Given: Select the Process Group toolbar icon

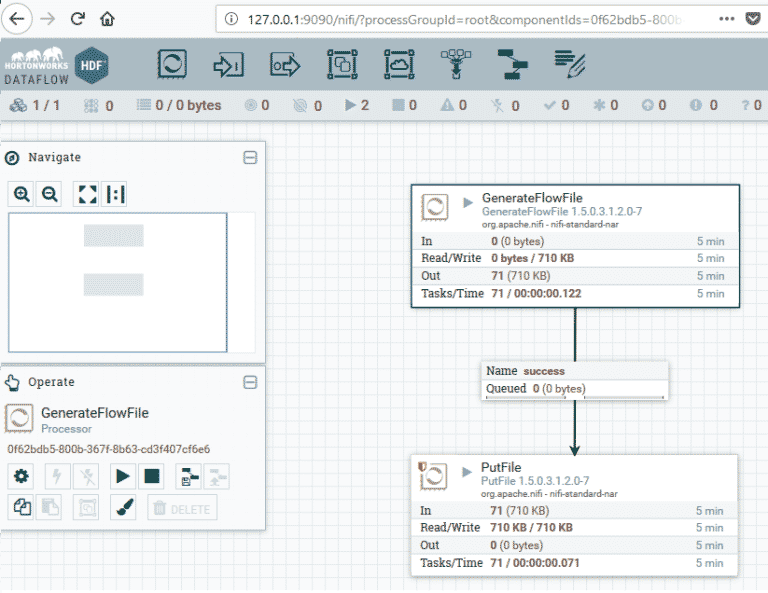Looking at the screenshot, I should (342, 65).
